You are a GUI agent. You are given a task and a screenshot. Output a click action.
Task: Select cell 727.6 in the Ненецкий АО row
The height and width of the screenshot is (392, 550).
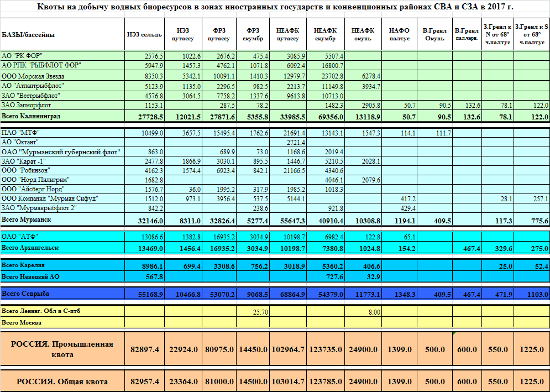[x=326, y=276]
